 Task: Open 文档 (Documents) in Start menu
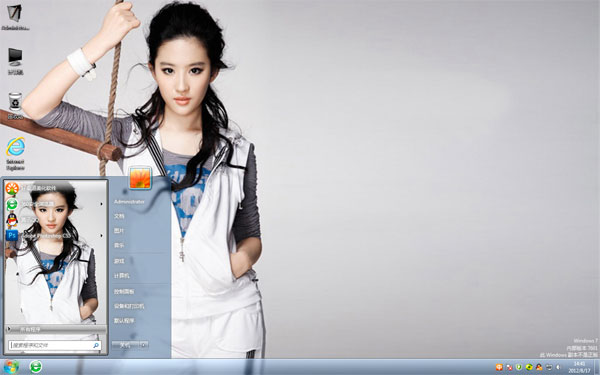click(x=119, y=216)
